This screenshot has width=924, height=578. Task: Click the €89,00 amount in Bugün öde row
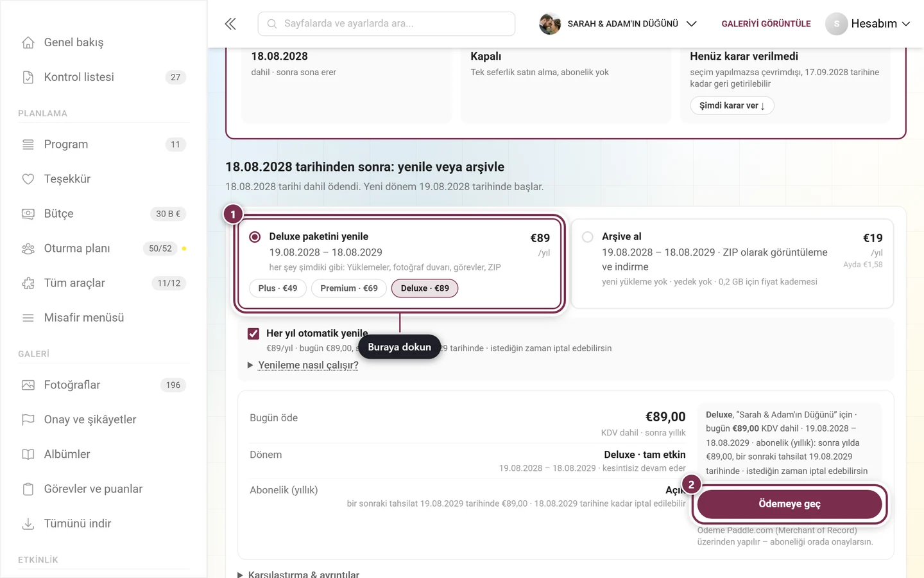pos(665,417)
